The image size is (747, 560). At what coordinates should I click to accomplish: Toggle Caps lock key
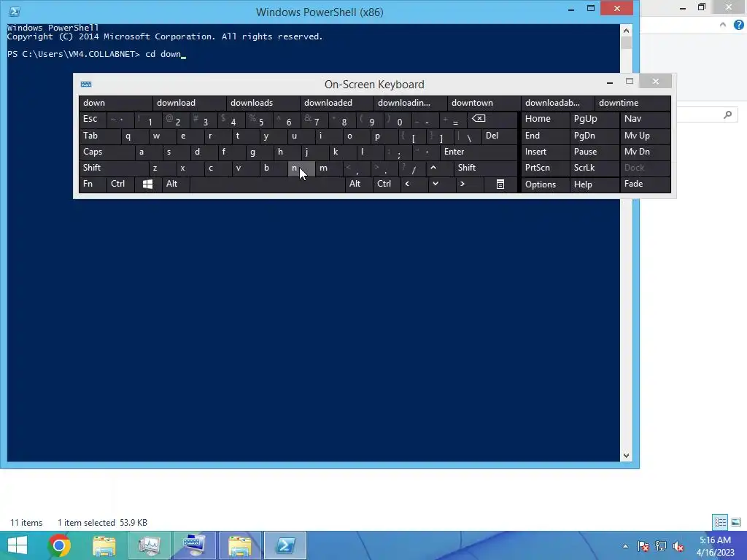[x=107, y=152]
